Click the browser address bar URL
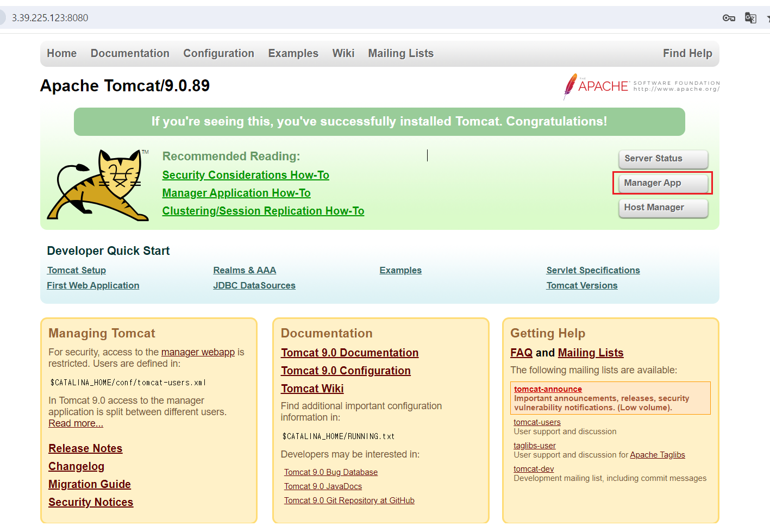Screen dimensions: 770x532 coord(50,18)
